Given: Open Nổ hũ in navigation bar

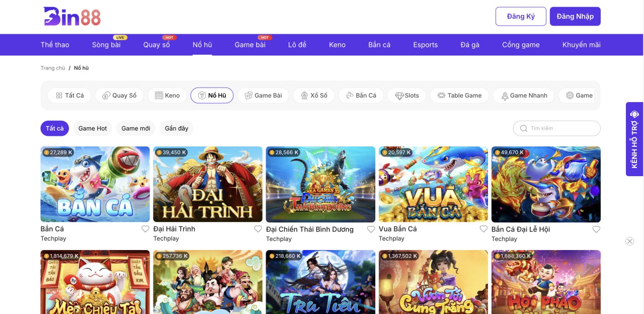Looking at the screenshot, I should (202, 45).
